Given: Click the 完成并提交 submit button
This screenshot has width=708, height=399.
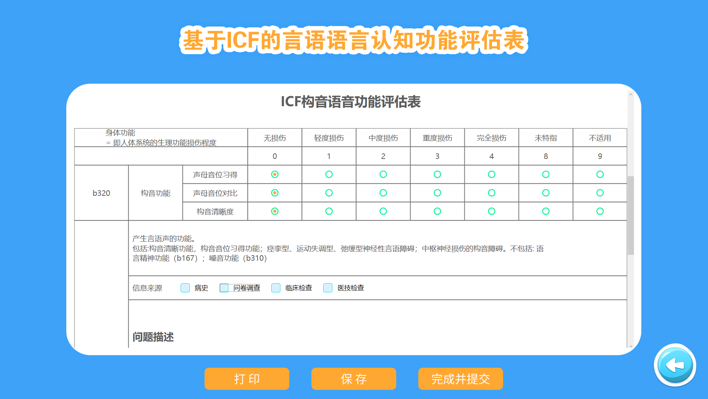Looking at the screenshot, I should pos(461,379).
